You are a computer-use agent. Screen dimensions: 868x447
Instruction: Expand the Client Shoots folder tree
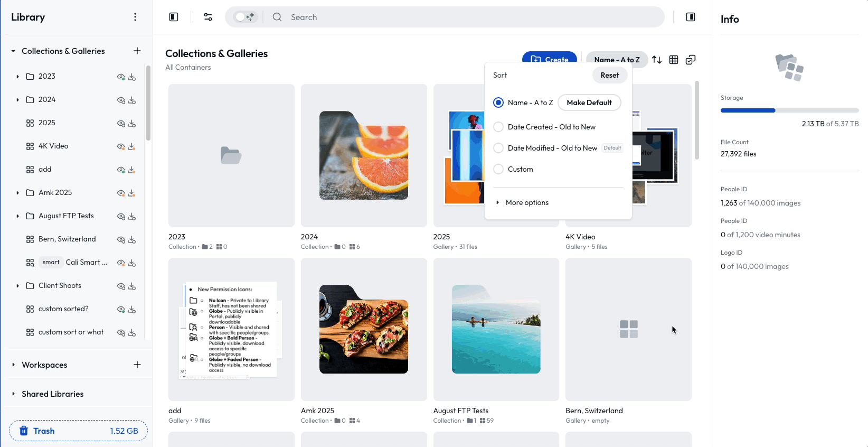(17, 286)
